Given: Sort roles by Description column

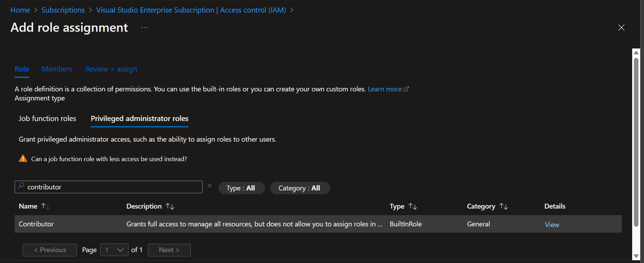Looking at the screenshot, I should tap(170, 206).
